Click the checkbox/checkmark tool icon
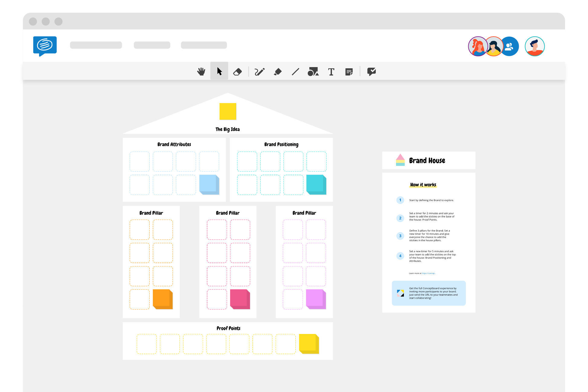This screenshot has height=392, width=588. (371, 71)
